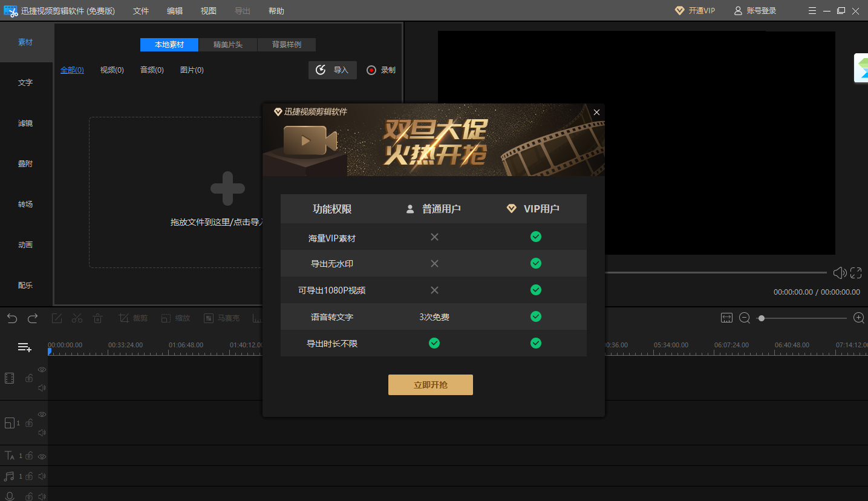Undo the last edit with the undo arrow
The image size is (868, 501).
point(12,318)
